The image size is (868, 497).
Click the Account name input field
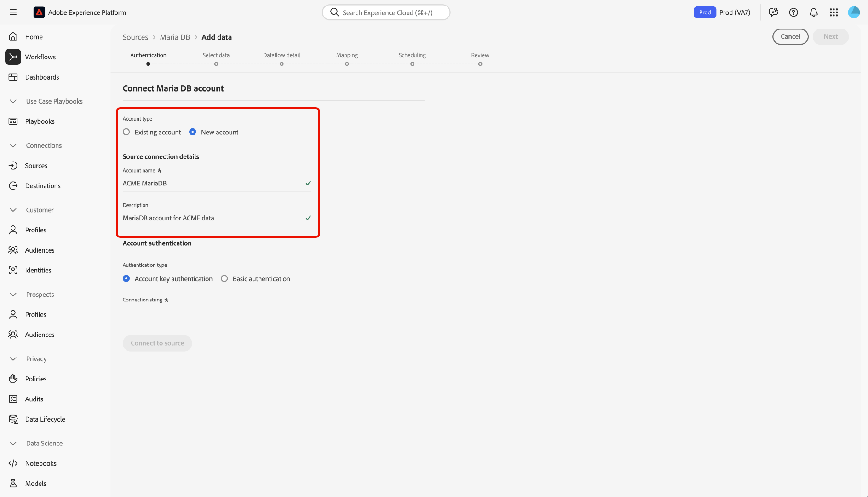coord(217,184)
